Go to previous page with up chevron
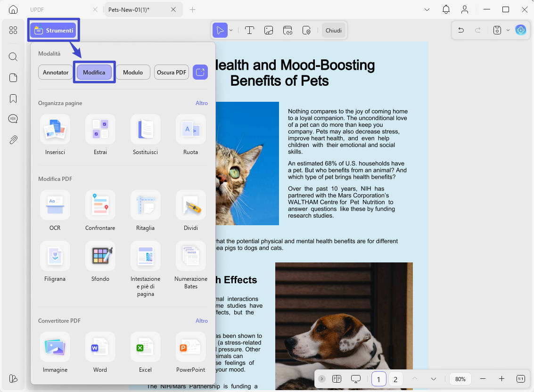Image resolution: width=534 pixels, height=392 pixels. [x=414, y=379]
